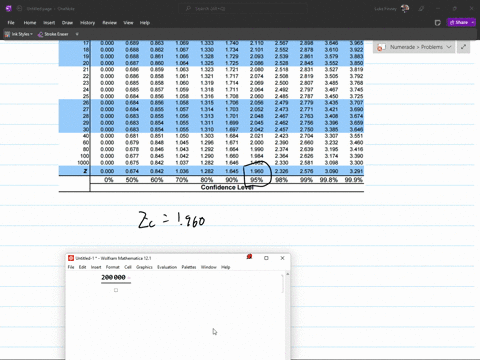Click the empty denominator placeholder box

[x=116, y=290]
